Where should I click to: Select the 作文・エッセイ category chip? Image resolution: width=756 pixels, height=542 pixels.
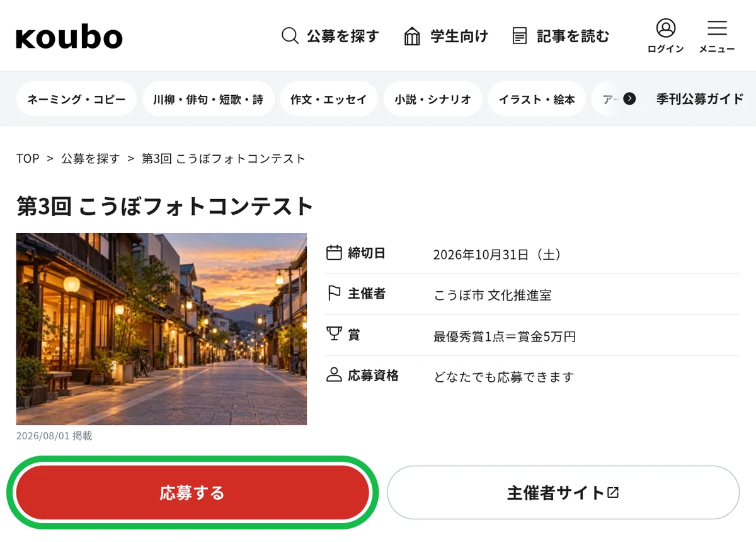(329, 99)
